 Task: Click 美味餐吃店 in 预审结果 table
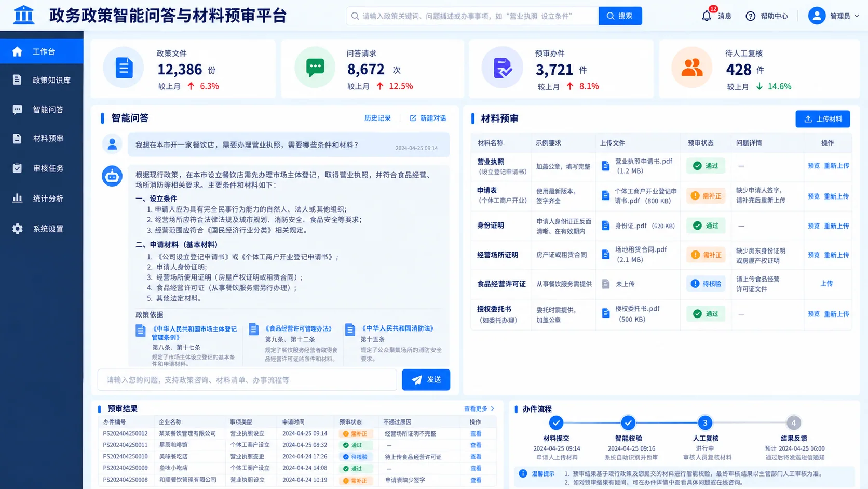click(173, 457)
